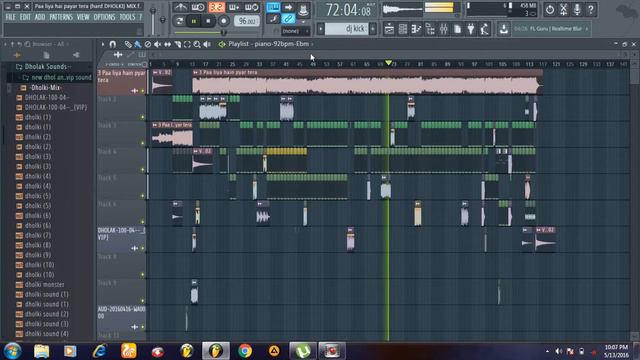Click arrow left of dj kick pattern
The height and width of the screenshot is (360, 640).
coord(321,29)
